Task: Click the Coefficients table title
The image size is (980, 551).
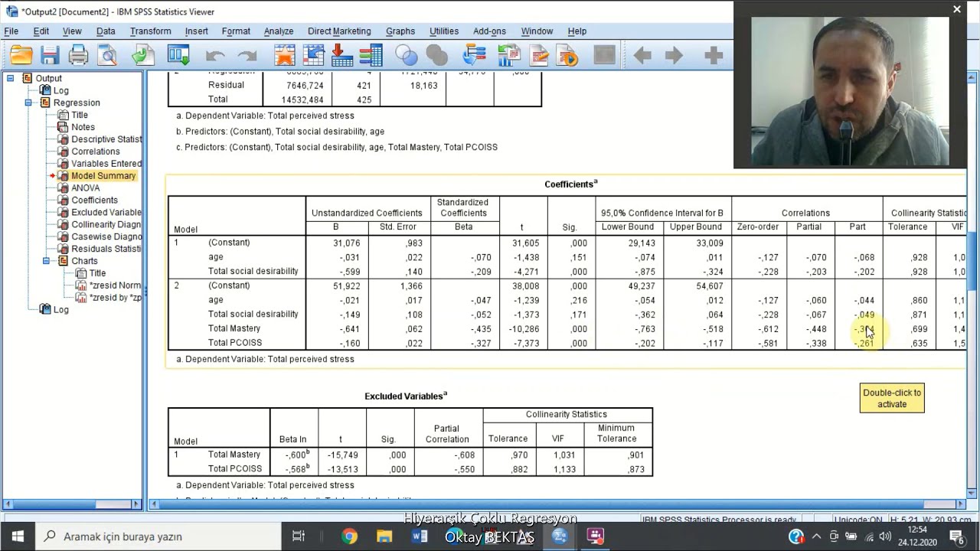Action: coord(571,184)
